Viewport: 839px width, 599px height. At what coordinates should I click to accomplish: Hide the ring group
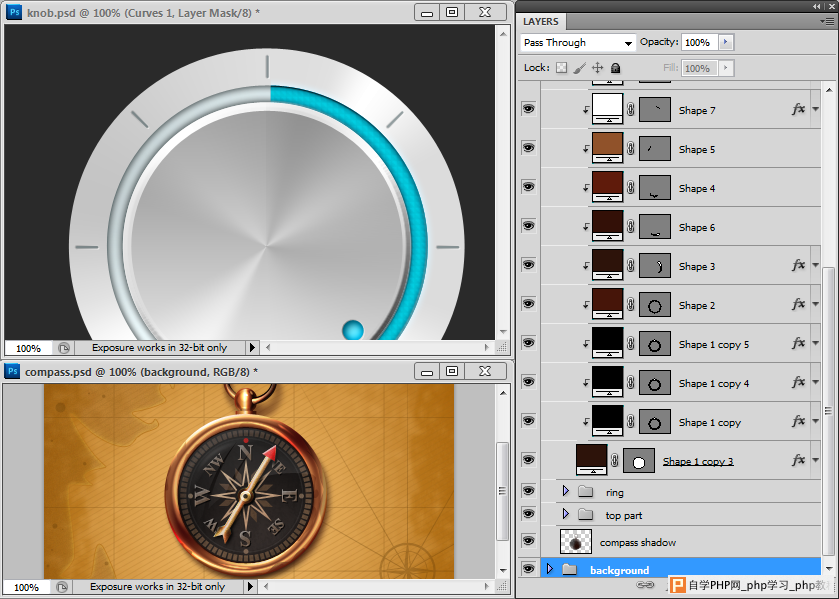pos(529,491)
